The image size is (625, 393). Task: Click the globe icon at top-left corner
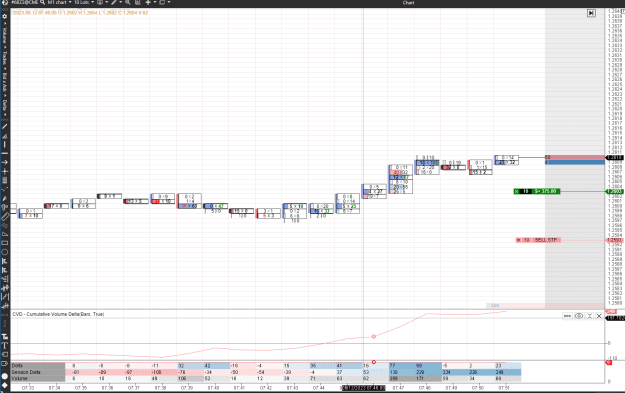[x=5, y=2]
